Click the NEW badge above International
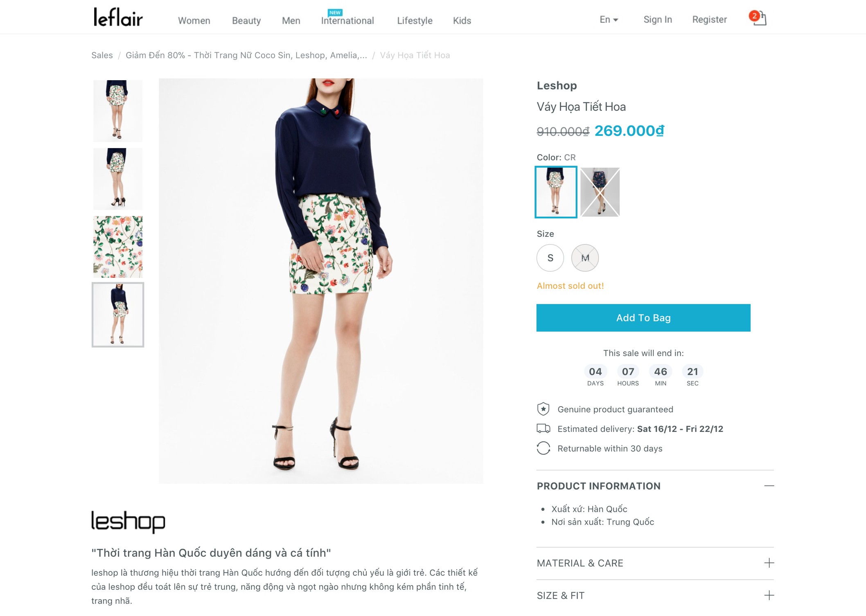The height and width of the screenshot is (616, 866). coord(335,12)
